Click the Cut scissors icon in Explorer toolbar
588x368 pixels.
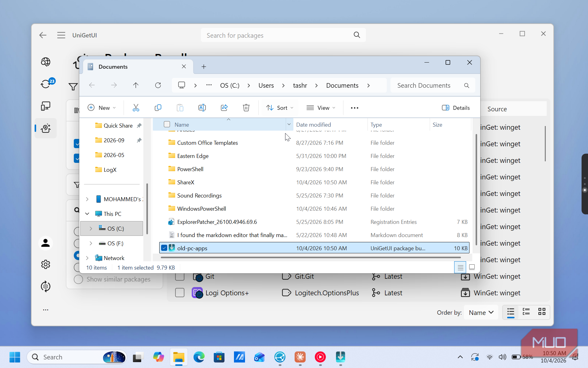136,108
